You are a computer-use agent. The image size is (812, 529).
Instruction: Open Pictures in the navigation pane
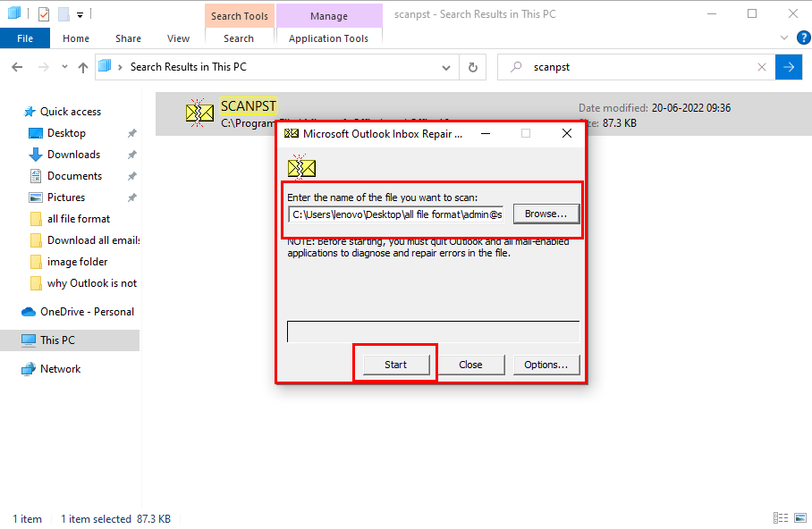(x=66, y=197)
